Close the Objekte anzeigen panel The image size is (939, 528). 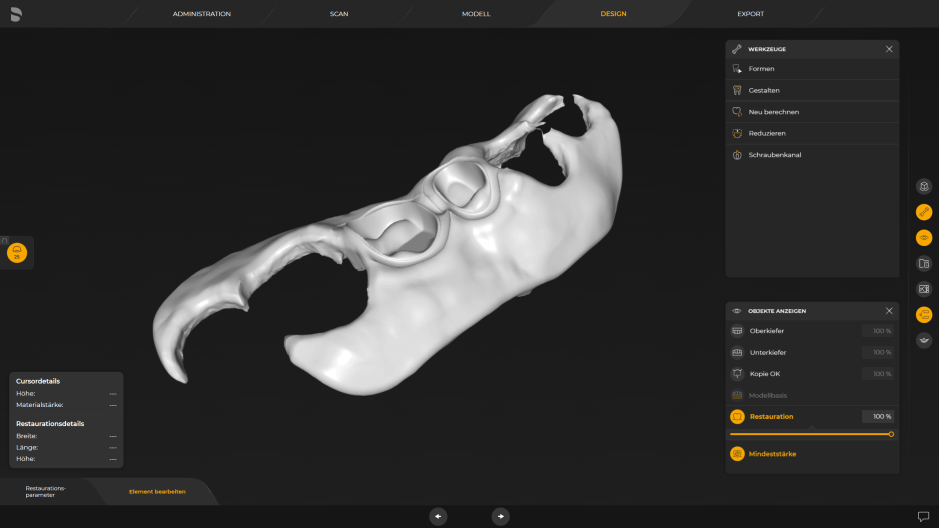click(889, 311)
